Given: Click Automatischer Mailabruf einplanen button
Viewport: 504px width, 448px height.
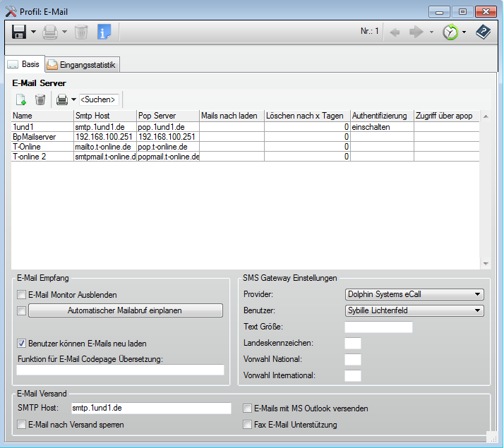Looking at the screenshot, I should point(125,310).
